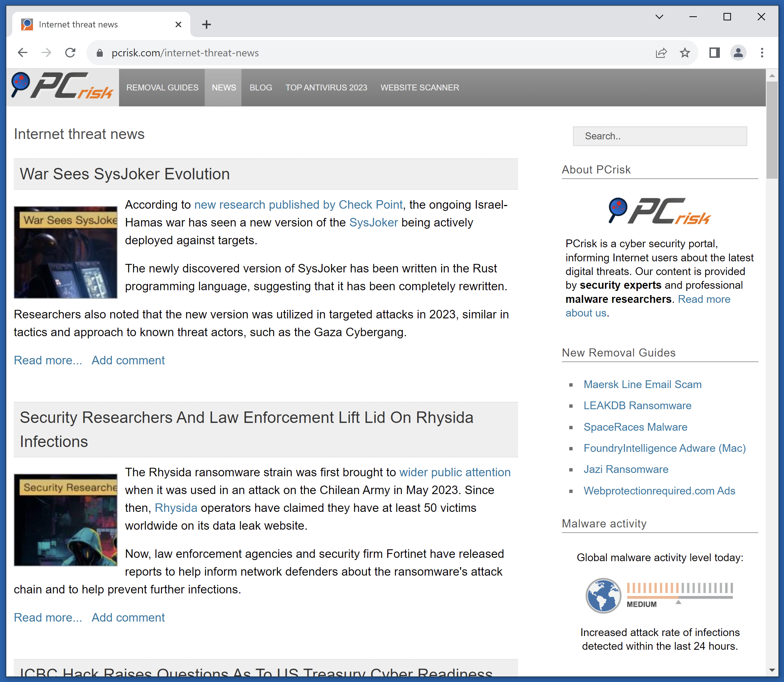Open Maersk Line Email Scam guide
The width and height of the screenshot is (784, 682).
point(642,384)
